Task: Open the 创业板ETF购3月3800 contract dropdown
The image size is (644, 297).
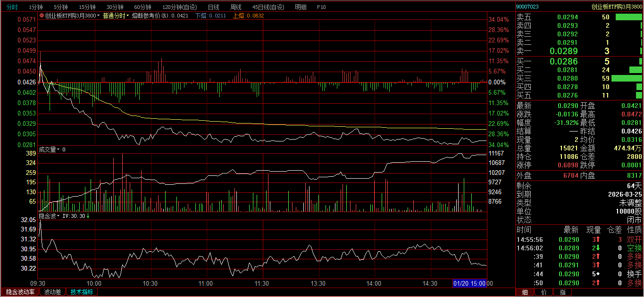Action: click(x=99, y=16)
